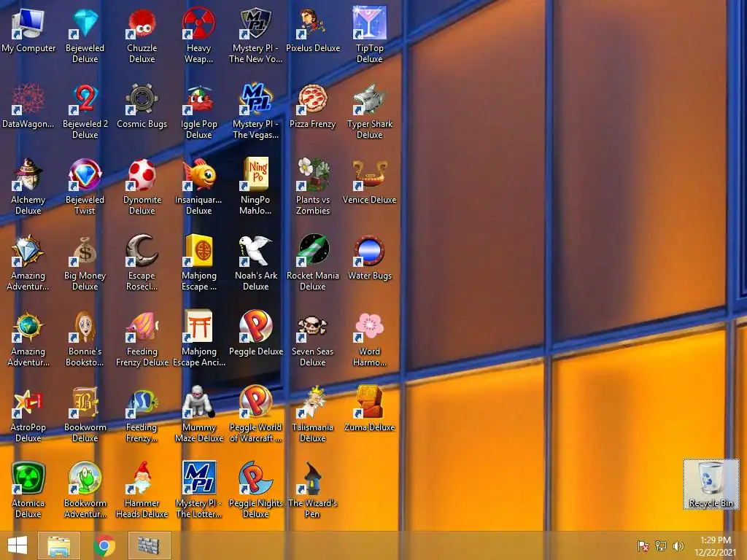
Task: Select Mystery PI - The New York shortcut
Action: (x=255, y=35)
